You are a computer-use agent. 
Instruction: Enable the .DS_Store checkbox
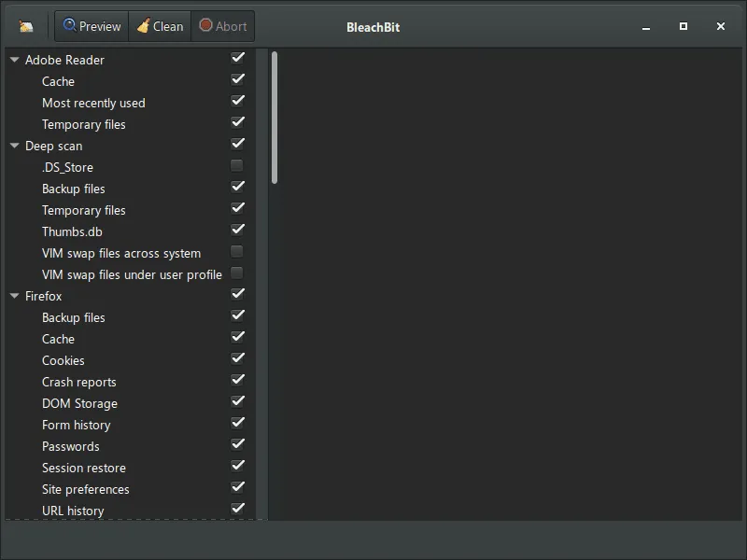[x=237, y=165]
